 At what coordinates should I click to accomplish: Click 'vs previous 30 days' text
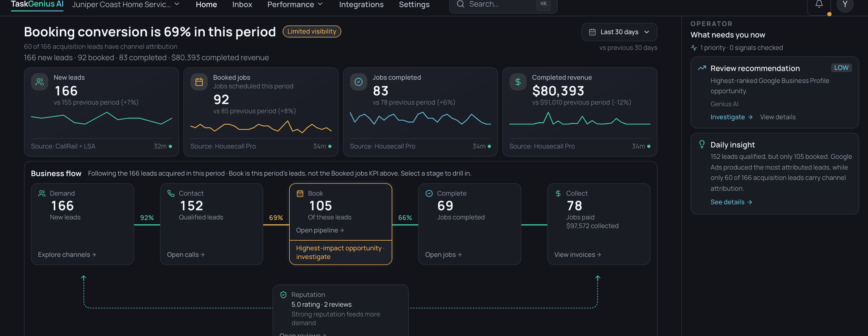628,48
